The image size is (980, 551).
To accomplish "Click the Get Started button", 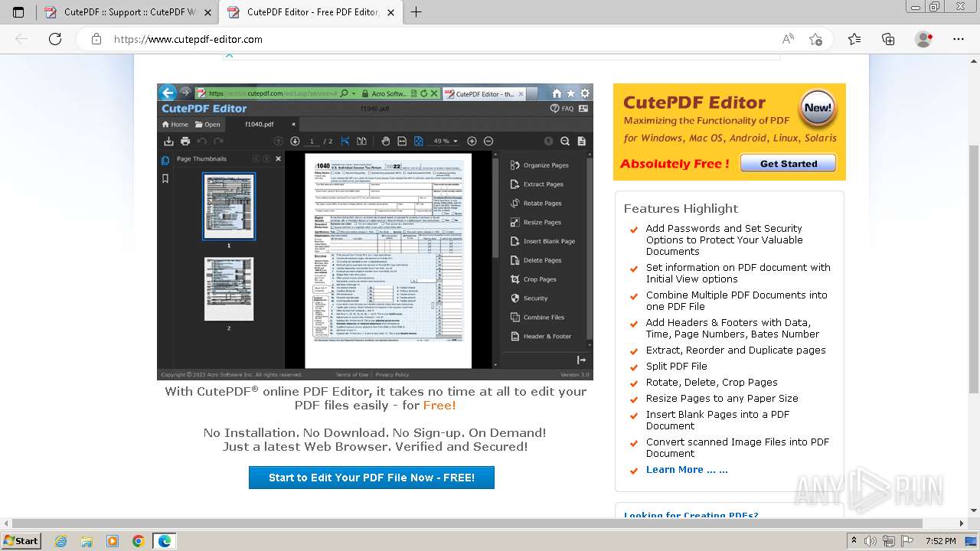I will 788,163.
